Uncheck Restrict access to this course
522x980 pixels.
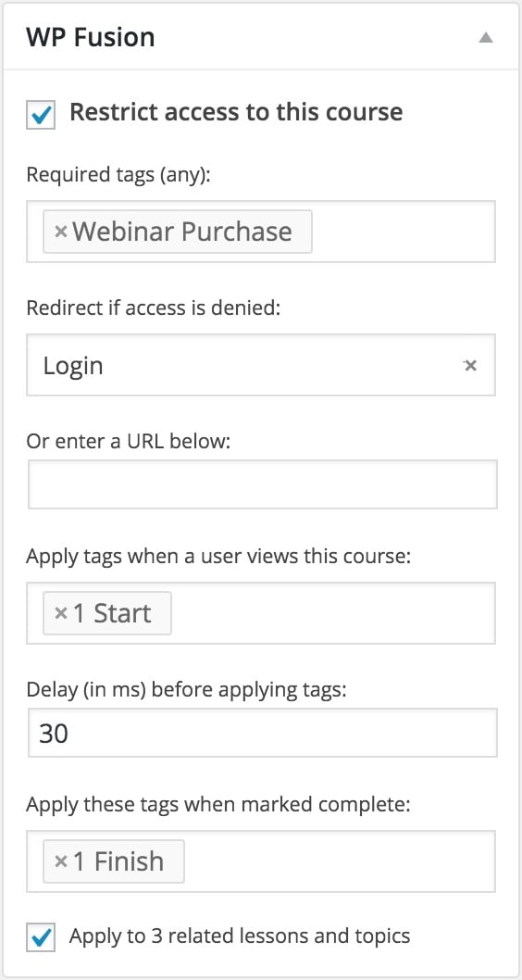(x=41, y=115)
